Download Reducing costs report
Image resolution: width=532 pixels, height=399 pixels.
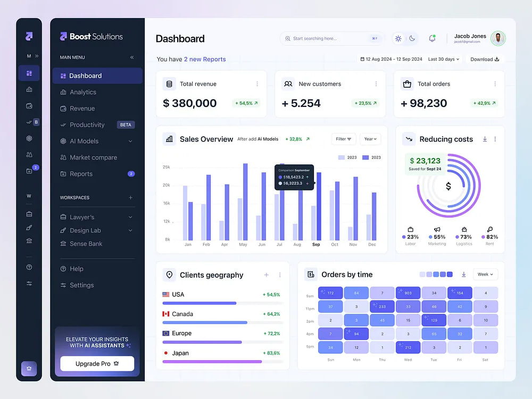(x=485, y=139)
